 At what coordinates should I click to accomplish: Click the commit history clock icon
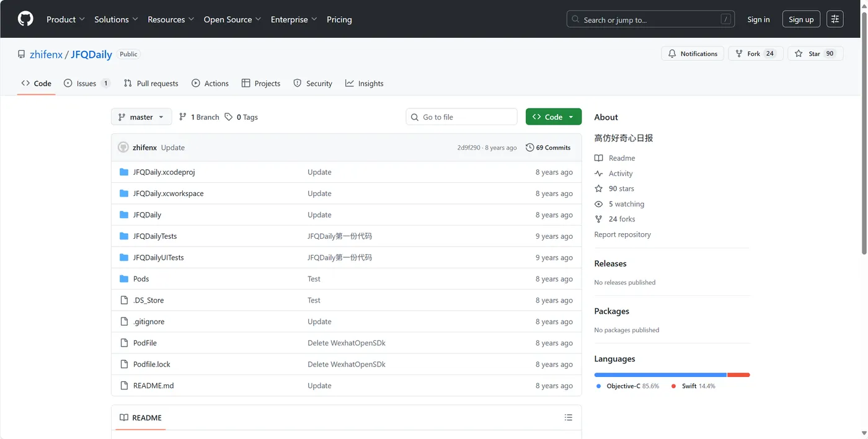click(529, 148)
